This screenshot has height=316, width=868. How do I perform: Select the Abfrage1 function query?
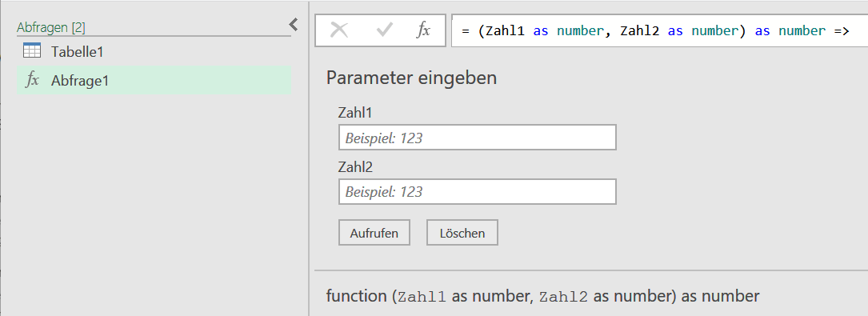[154, 80]
